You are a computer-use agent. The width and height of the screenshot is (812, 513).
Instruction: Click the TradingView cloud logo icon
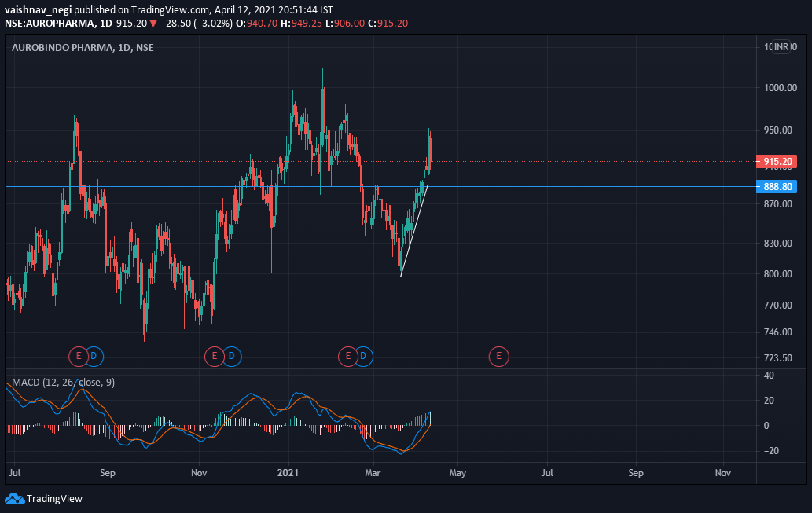click(x=14, y=499)
